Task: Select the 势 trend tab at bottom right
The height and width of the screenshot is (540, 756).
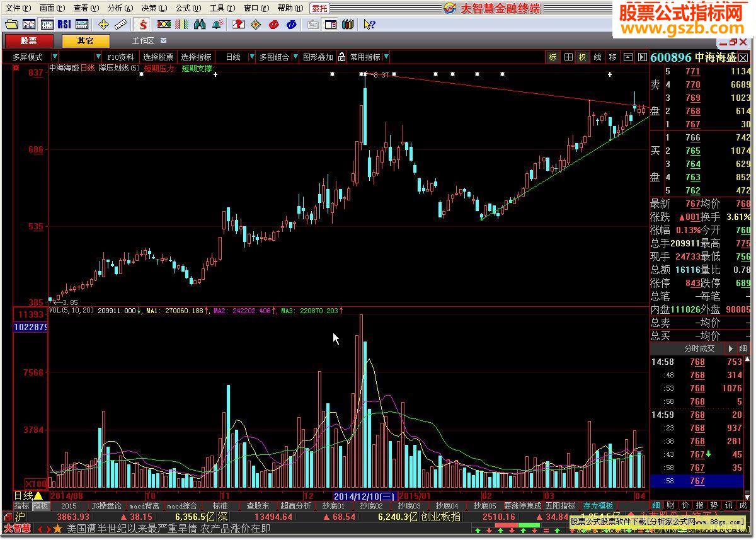Action: click(x=714, y=505)
